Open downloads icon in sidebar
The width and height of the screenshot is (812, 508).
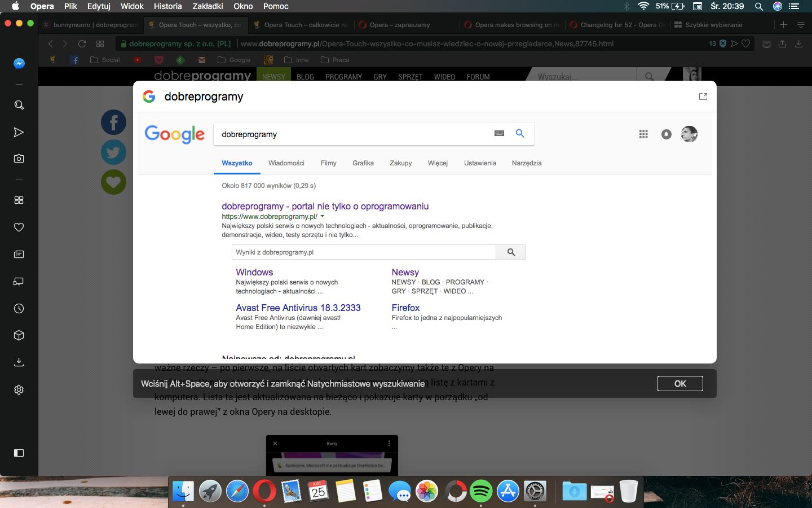(19, 362)
